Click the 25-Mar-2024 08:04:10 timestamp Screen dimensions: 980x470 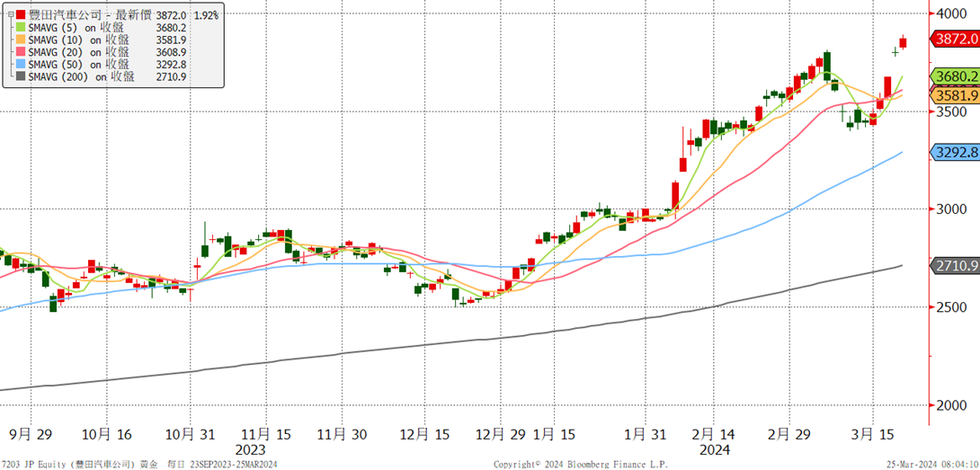[x=931, y=465]
